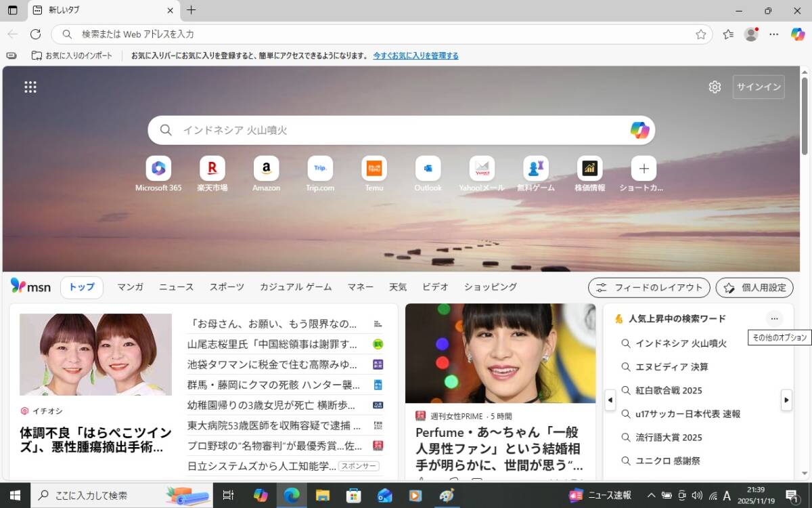Open Copilot in the Edge toolbar
This screenshot has height=508, width=812.
[798, 34]
